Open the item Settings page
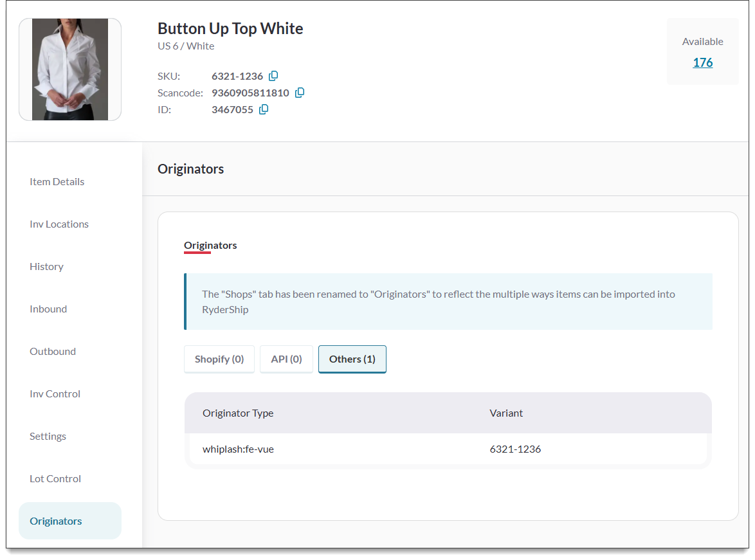This screenshot has height=560, width=755. 48,436
